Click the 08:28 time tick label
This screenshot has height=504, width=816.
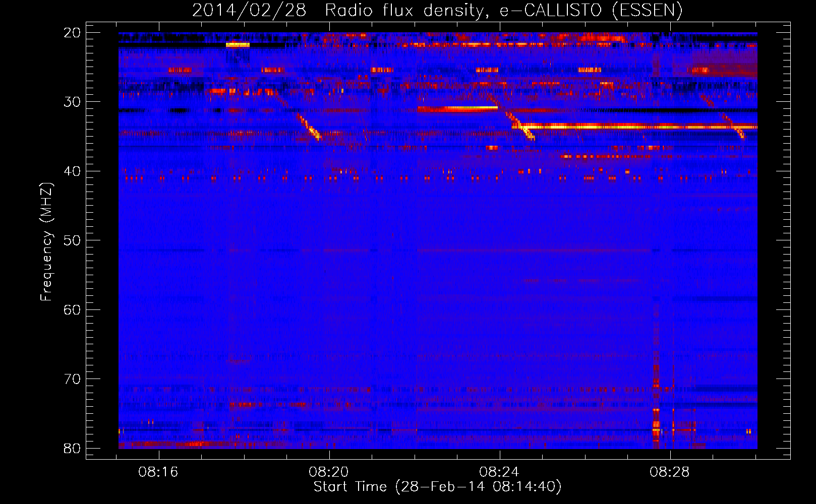(x=670, y=472)
